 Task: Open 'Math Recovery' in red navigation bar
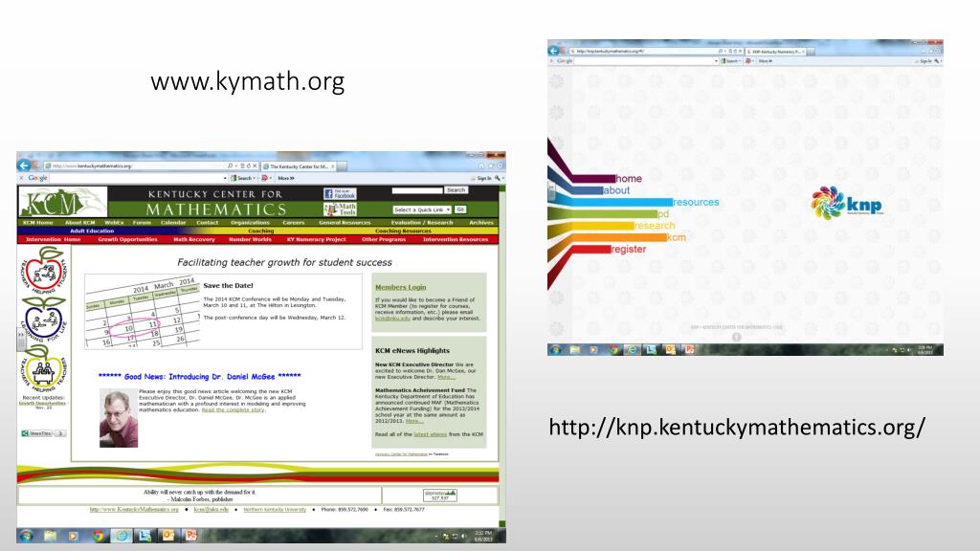coord(193,239)
